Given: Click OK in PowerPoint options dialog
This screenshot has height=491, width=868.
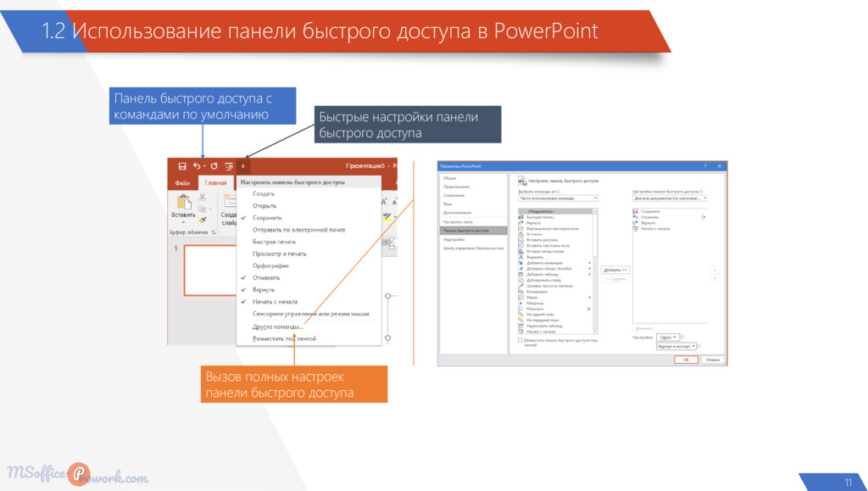Looking at the screenshot, I should (686, 360).
